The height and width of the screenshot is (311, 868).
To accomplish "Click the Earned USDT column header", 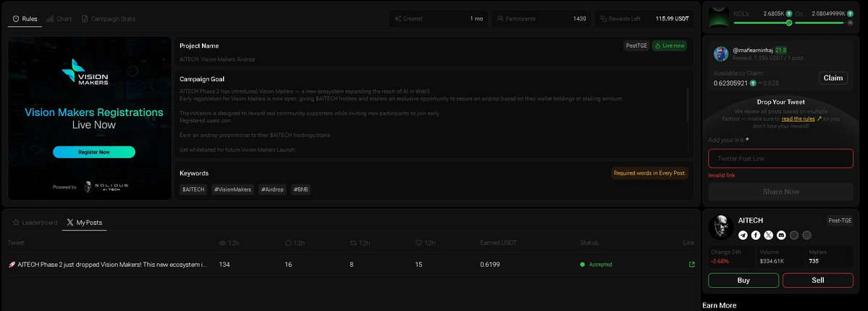I will tap(499, 243).
